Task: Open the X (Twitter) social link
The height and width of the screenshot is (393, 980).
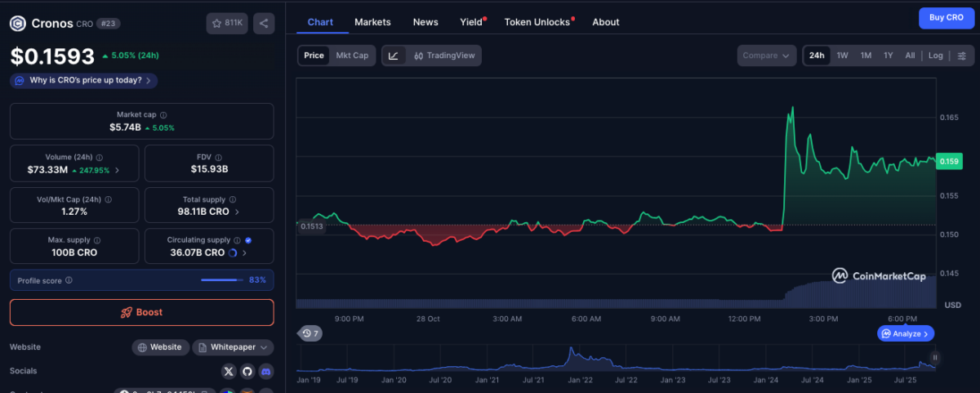Action: 229,372
